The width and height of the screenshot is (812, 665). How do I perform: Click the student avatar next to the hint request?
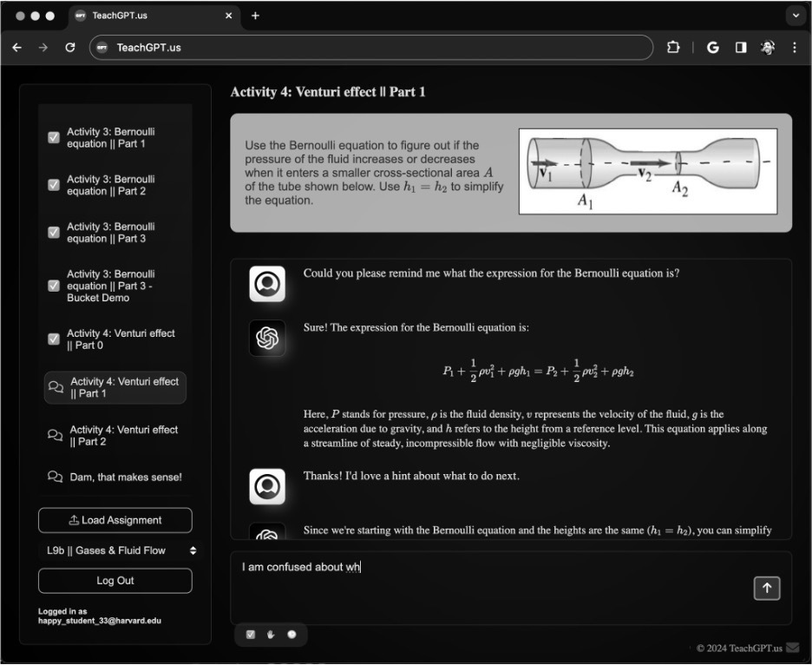coord(267,487)
